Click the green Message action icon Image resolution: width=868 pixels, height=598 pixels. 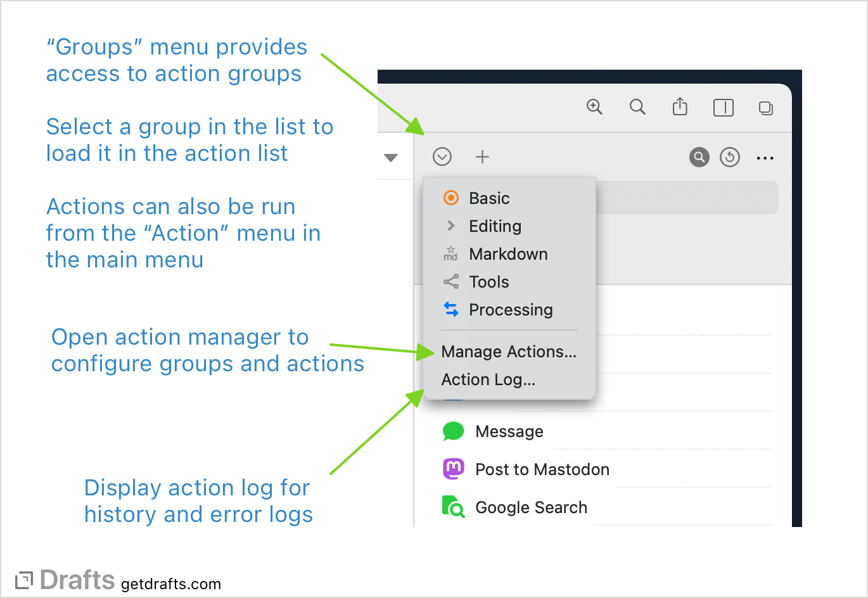452,431
